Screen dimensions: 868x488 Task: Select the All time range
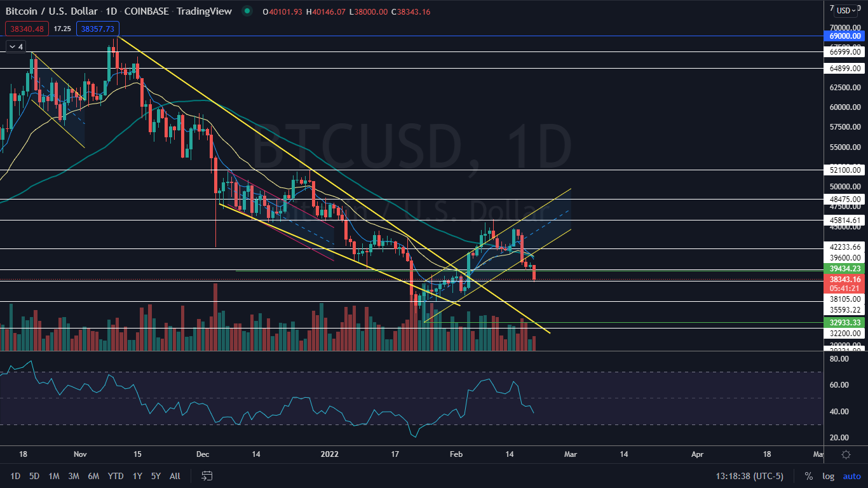tap(175, 476)
